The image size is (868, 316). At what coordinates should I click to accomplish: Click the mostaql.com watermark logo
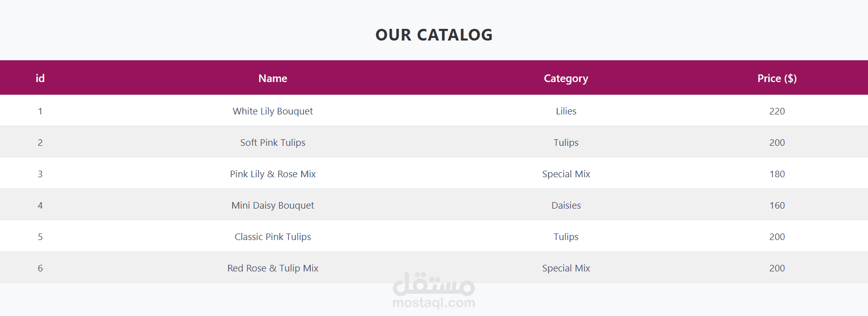434,290
